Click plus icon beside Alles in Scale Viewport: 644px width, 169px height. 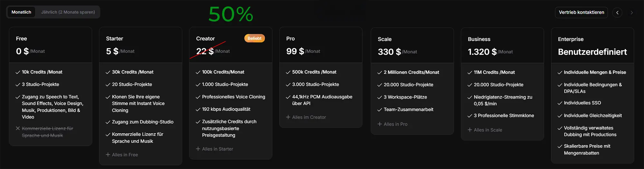pos(470,130)
